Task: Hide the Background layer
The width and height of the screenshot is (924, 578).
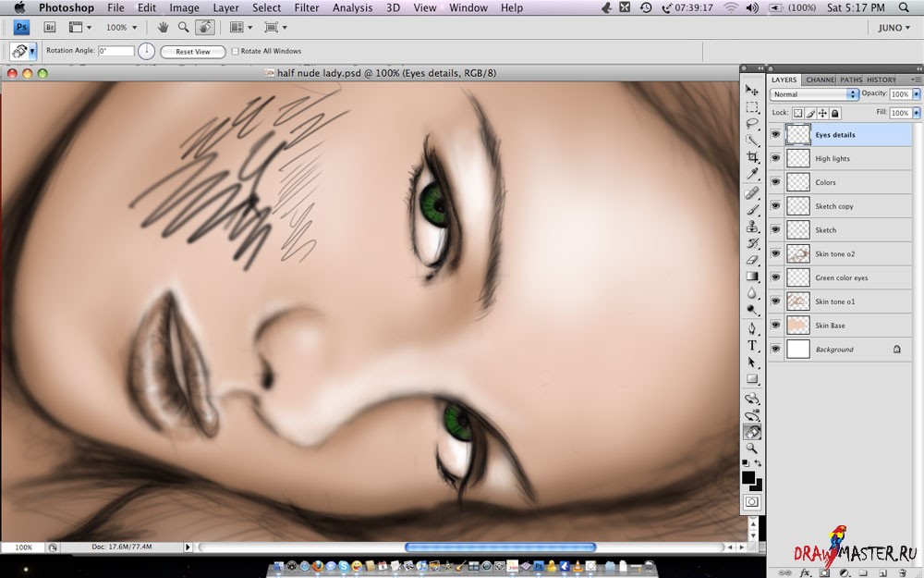Action: tap(775, 350)
